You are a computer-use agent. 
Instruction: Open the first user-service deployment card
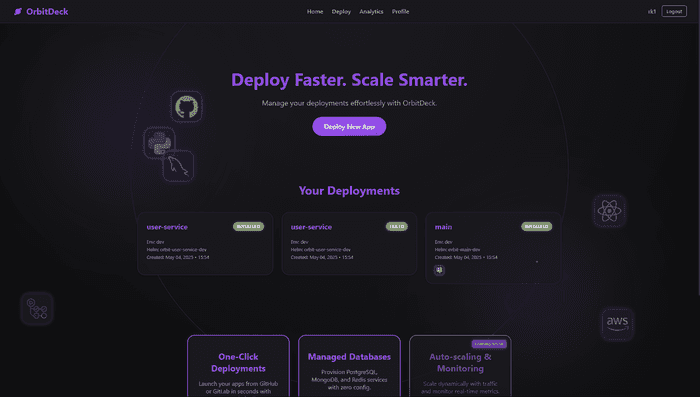tap(205, 243)
